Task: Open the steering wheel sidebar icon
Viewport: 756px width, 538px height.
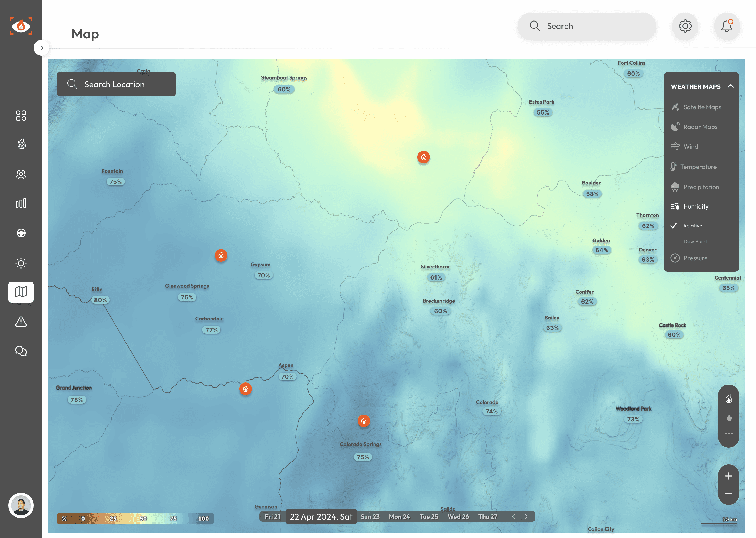Action: click(21, 233)
